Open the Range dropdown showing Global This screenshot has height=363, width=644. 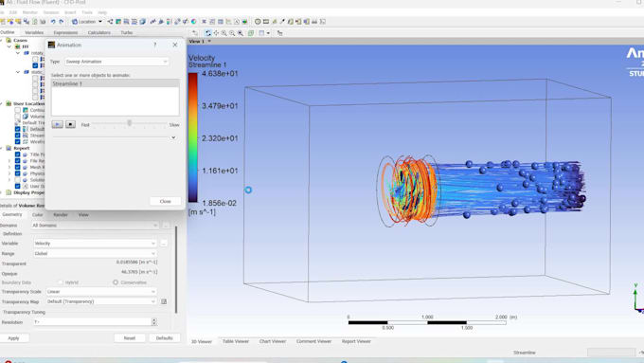[95, 254]
